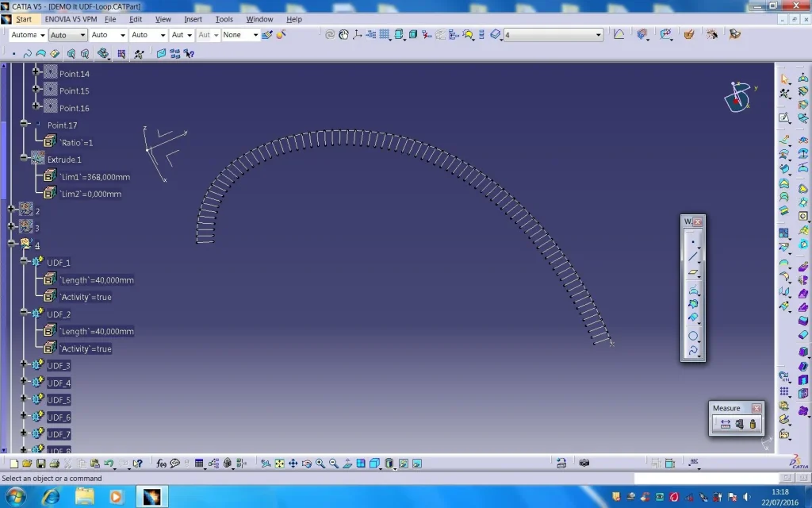The image size is (812, 508).
Task: Select the UDF_1 `Length`=40,000mm parameter
Action: tap(96, 280)
